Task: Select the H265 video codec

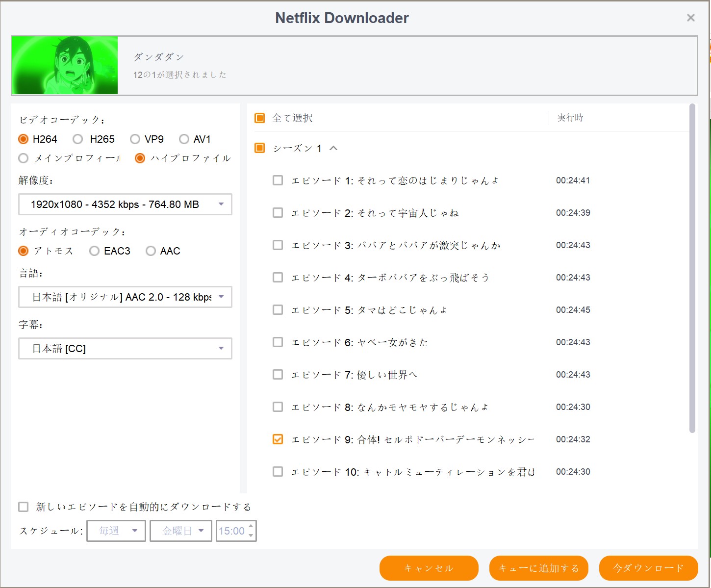Action: click(x=77, y=139)
